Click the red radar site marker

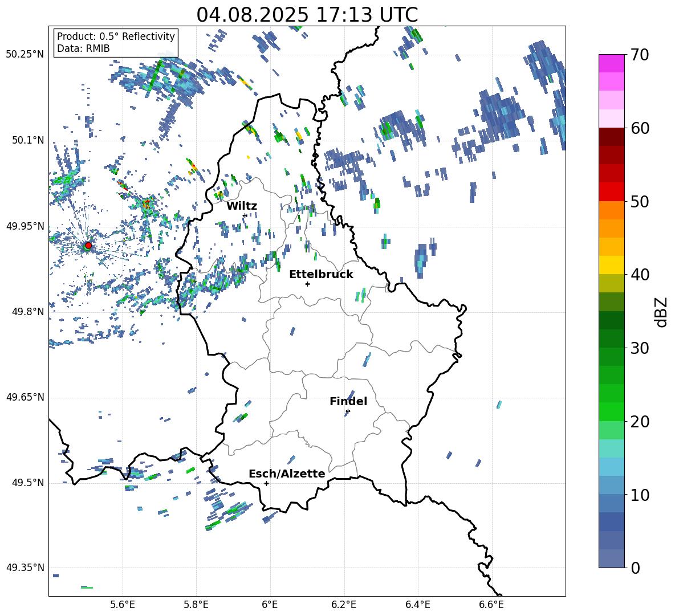(x=88, y=245)
